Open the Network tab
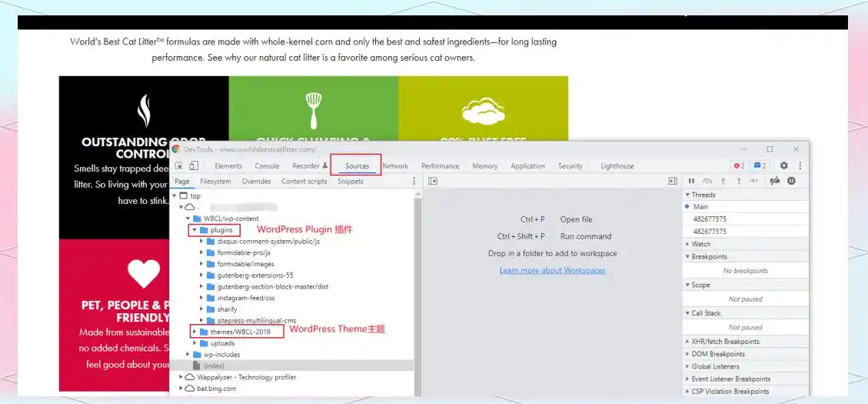868x404 pixels. point(395,165)
